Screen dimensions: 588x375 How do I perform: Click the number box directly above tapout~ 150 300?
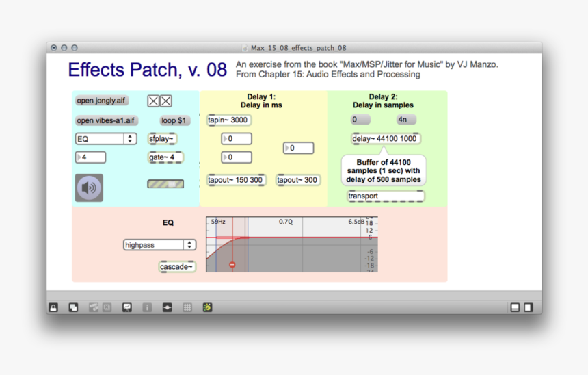click(x=237, y=157)
